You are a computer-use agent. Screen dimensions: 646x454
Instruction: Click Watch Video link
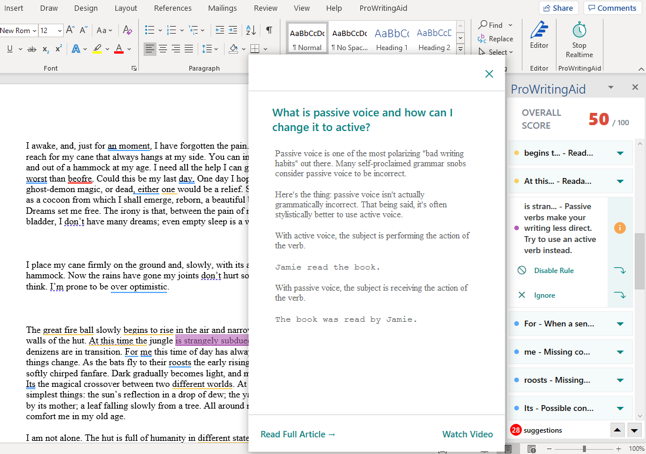(x=467, y=434)
